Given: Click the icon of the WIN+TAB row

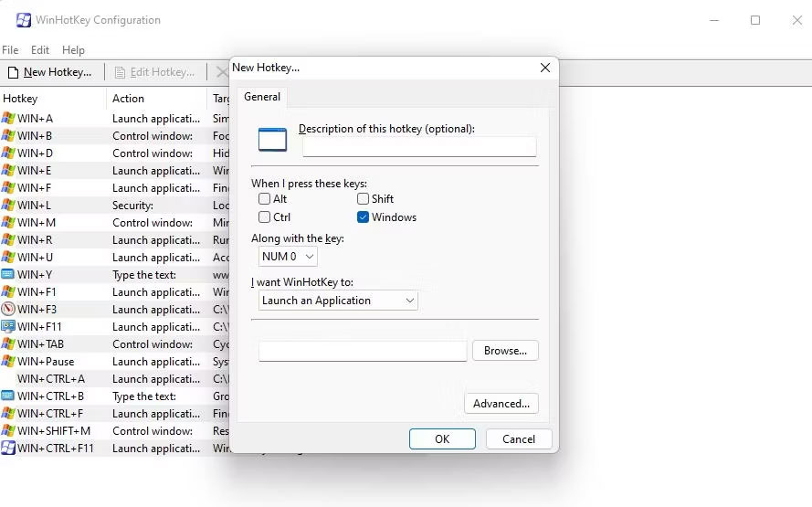Looking at the screenshot, I should pyautogui.click(x=8, y=343).
